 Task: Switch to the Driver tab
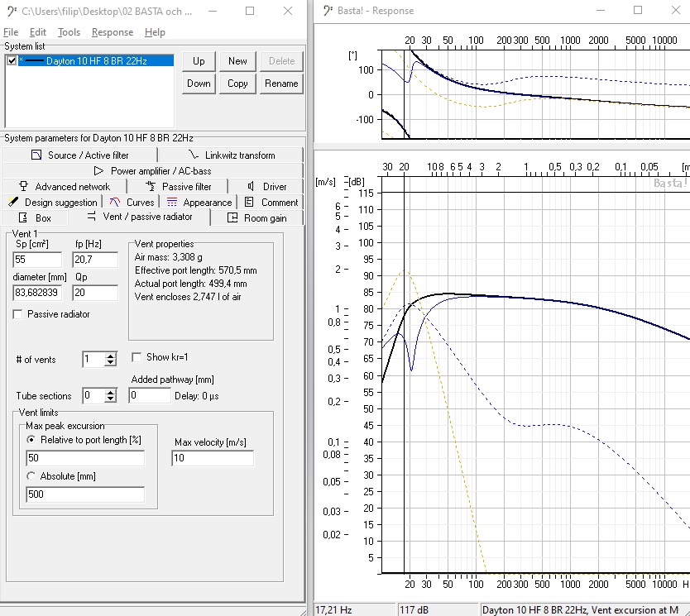pos(266,186)
